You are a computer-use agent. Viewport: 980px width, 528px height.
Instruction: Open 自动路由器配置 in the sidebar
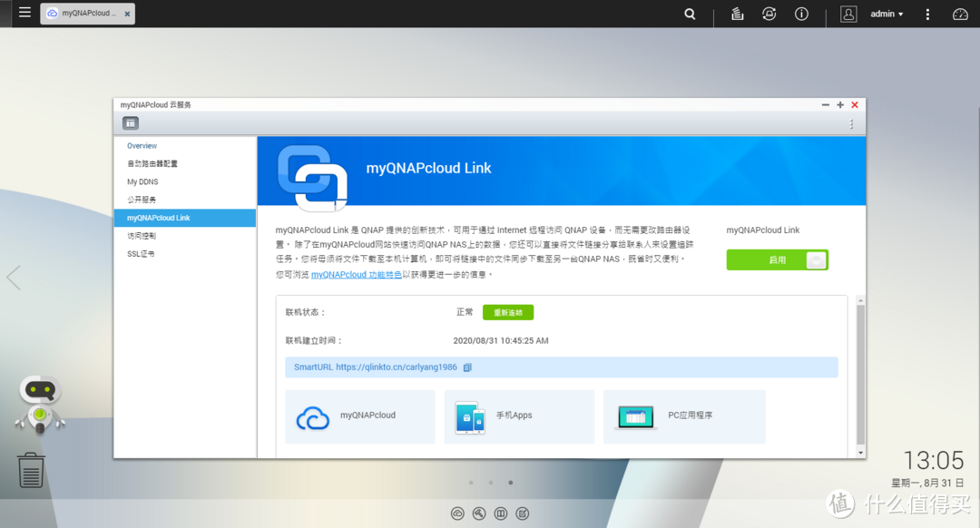152,163
